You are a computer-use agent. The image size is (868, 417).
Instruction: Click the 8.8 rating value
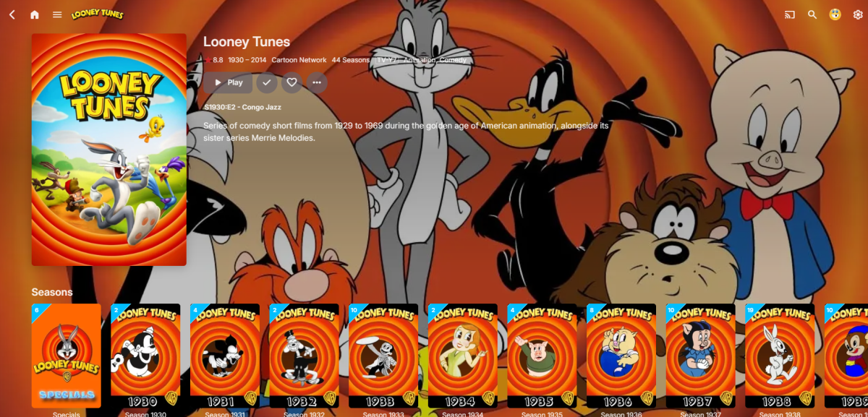pyautogui.click(x=218, y=60)
